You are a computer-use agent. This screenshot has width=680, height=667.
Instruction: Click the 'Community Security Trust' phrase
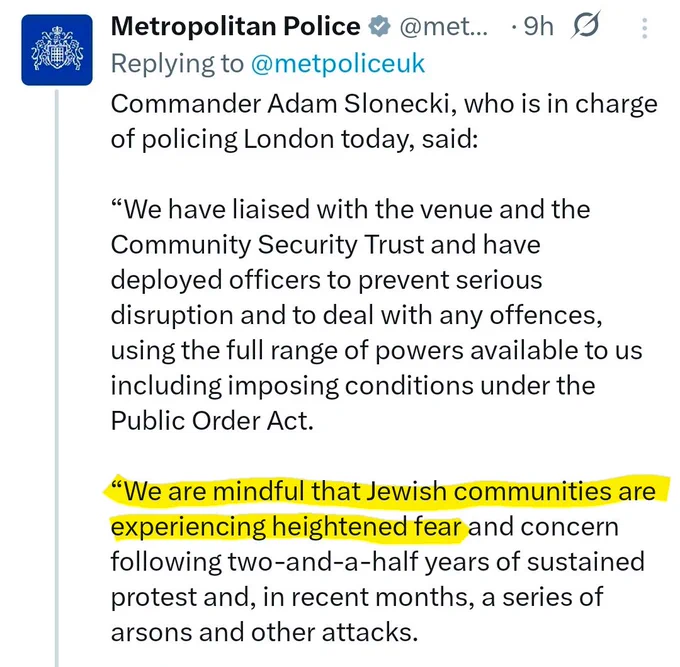(267, 245)
